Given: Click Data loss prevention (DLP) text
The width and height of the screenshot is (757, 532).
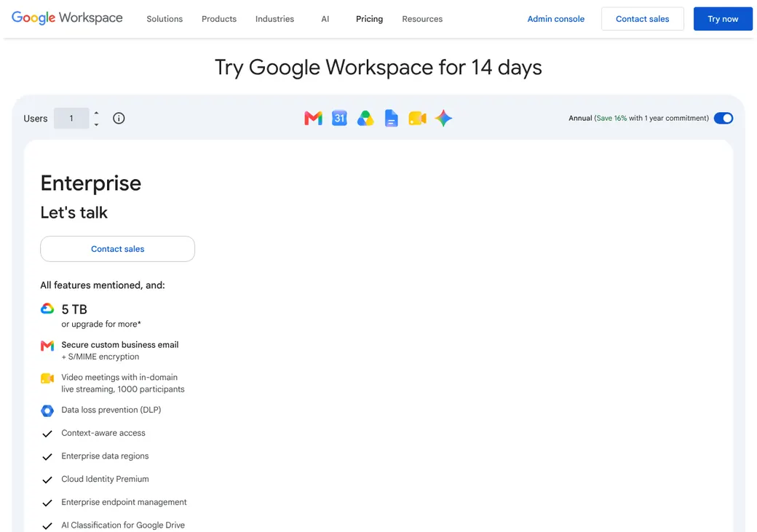Looking at the screenshot, I should 111,410.
